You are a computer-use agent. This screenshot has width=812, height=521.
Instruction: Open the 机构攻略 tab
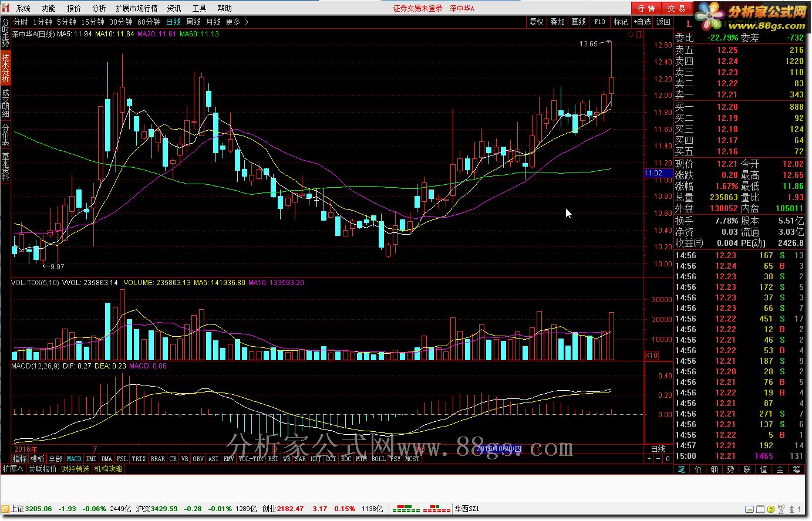108,469
